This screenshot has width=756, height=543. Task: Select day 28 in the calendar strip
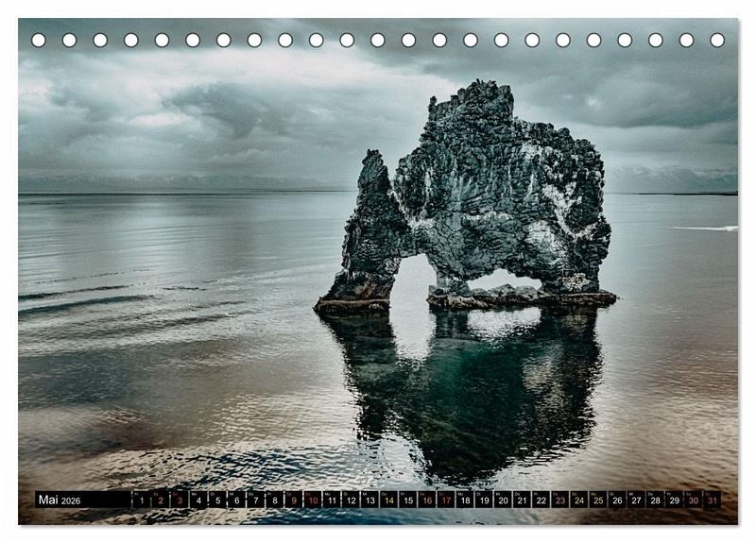click(x=656, y=500)
